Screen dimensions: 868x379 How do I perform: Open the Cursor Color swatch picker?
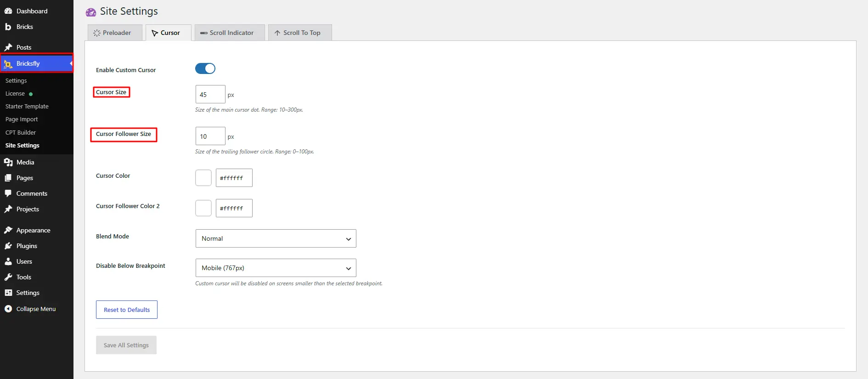(x=203, y=178)
